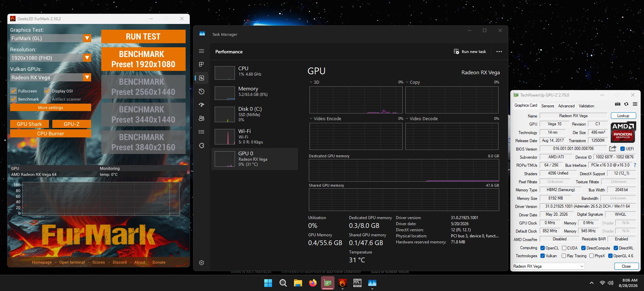Open taskbar Search

coord(283,283)
